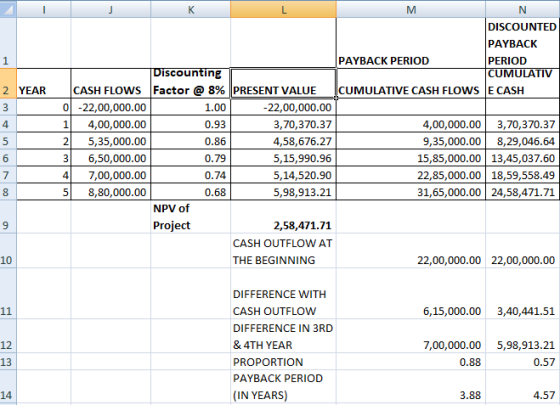Click the CASH FLOWS header cell
This screenshot has width=560, height=405.
[111, 83]
